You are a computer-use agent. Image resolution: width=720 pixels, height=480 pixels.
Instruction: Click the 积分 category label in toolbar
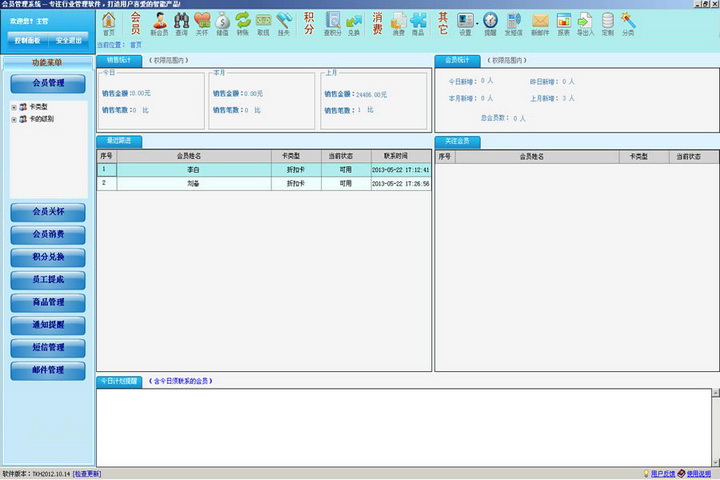point(309,23)
